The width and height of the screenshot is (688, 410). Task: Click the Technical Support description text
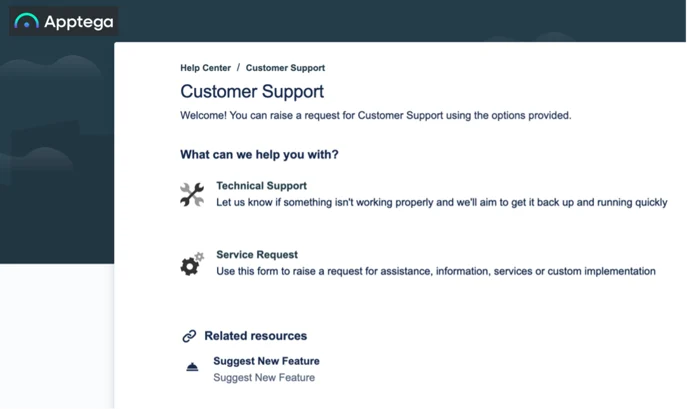(x=441, y=202)
